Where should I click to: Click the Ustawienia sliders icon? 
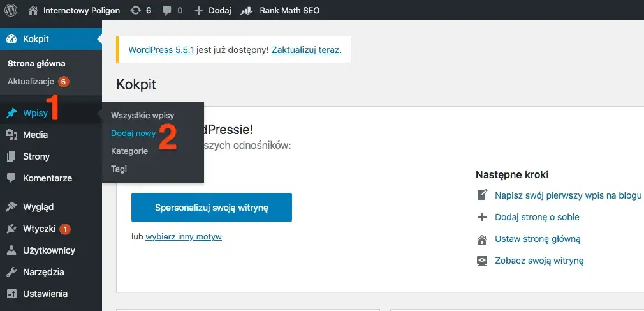coord(11,294)
